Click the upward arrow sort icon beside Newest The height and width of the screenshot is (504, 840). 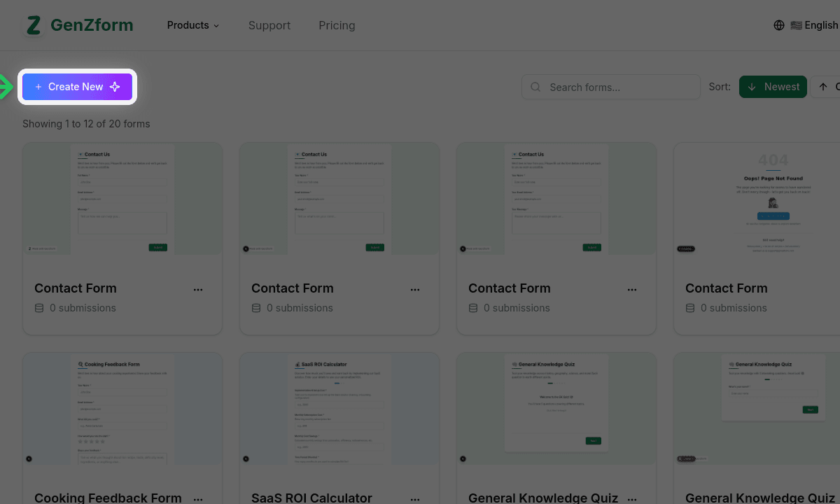point(824,86)
